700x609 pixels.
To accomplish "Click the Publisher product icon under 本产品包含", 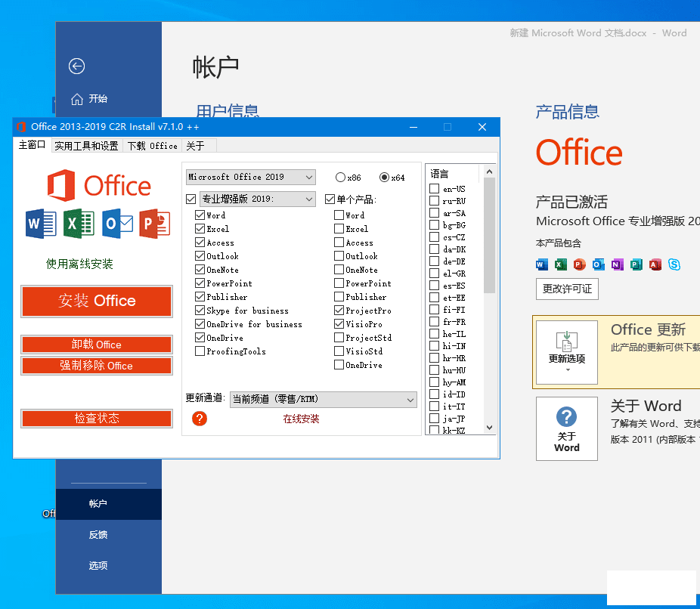I will 637,264.
